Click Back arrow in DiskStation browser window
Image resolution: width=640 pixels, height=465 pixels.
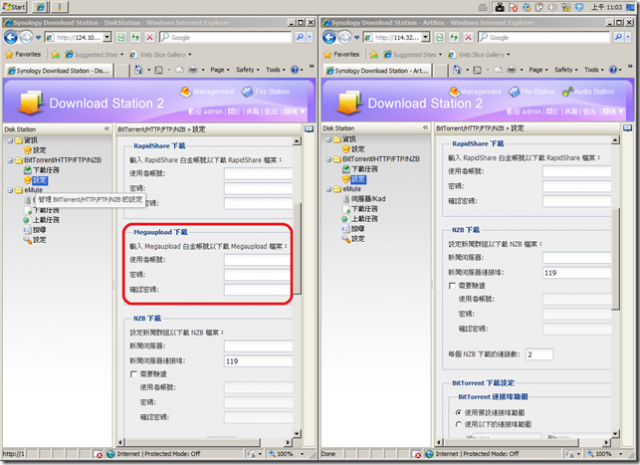pyautogui.click(x=11, y=38)
